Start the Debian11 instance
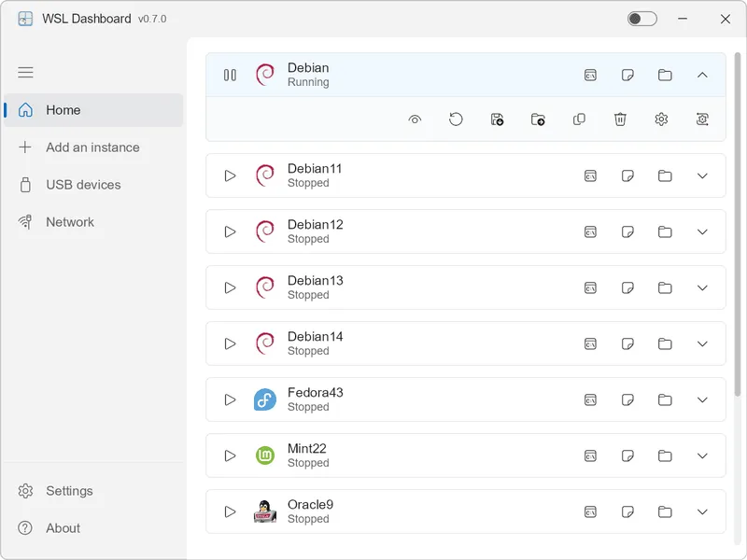747x560 pixels. tap(230, 175)
